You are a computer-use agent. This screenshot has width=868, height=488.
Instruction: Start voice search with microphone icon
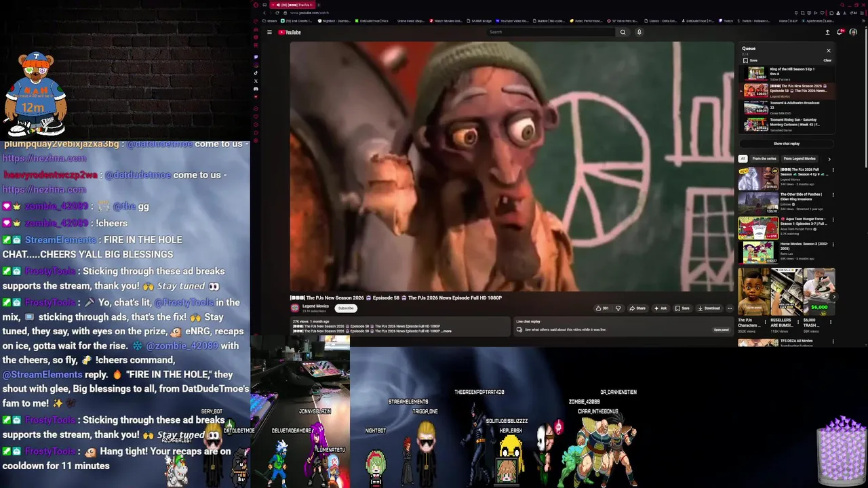pos(639,32)
